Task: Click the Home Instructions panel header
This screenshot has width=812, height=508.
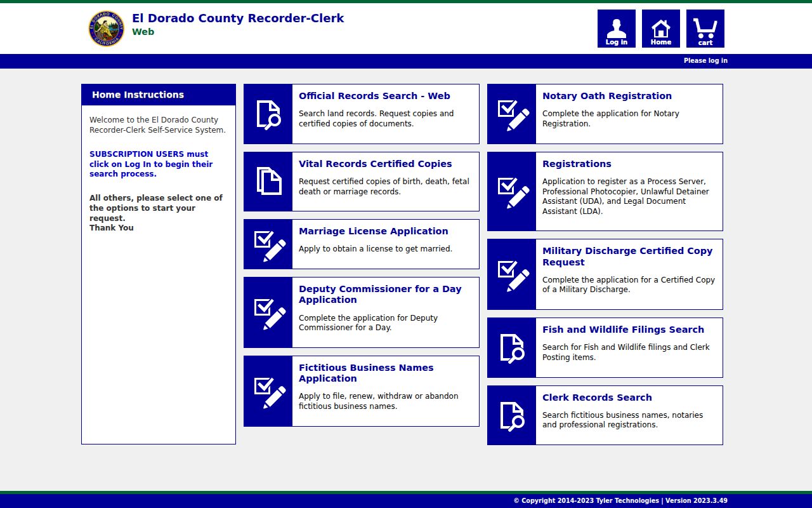Action: [159, 95]
